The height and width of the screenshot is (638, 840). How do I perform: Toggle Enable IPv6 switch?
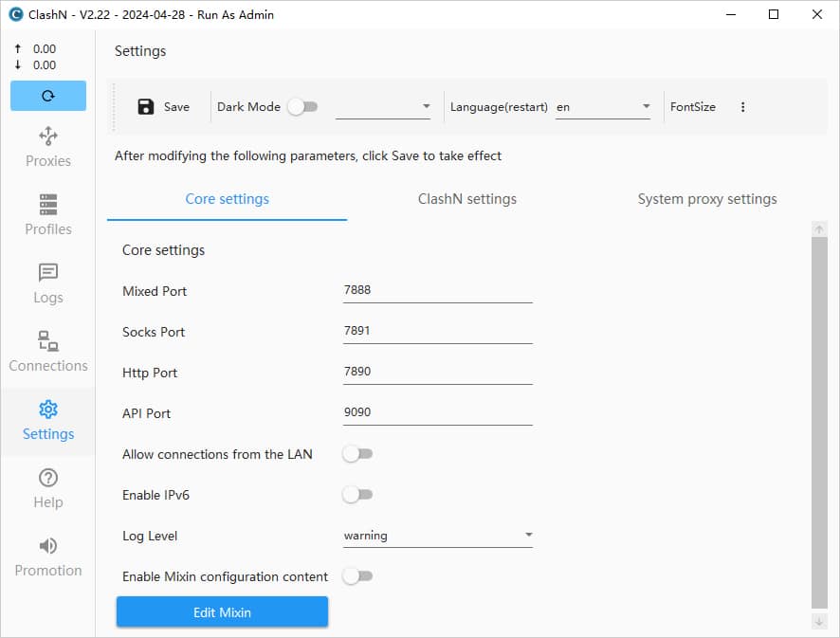[x=357, y=495]
